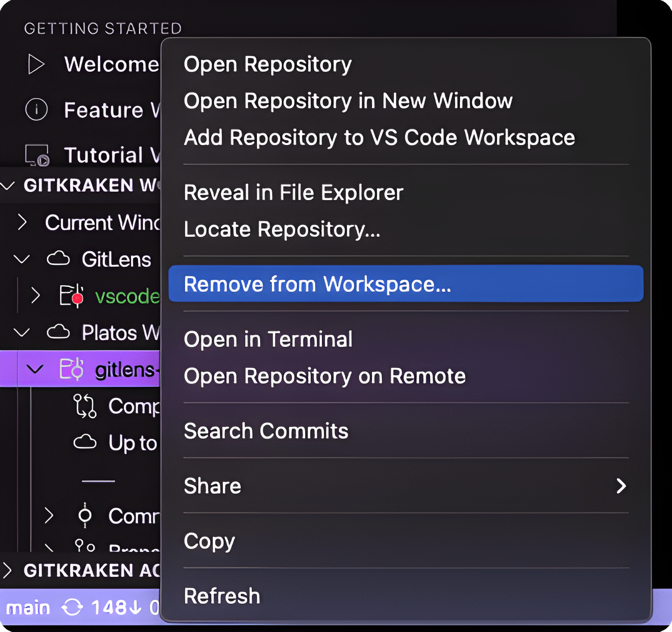Click the main branch label in status bar
The image size is (672, 632).
28,608
